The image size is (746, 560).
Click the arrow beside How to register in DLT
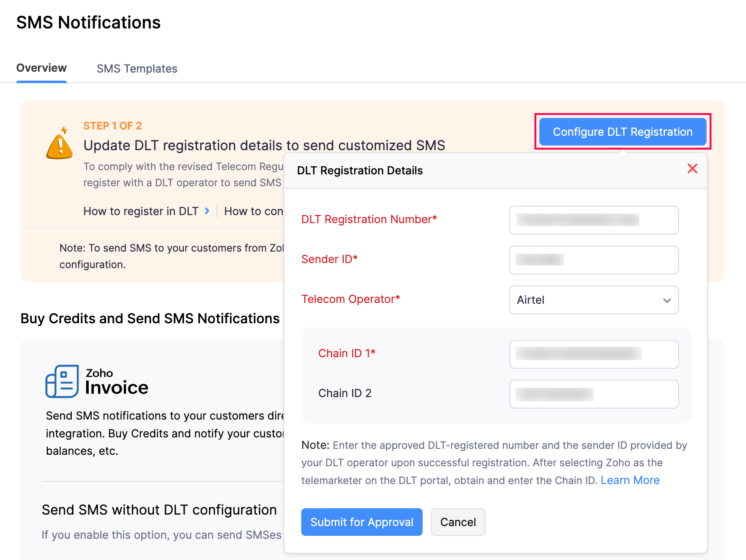coord(207,211)
